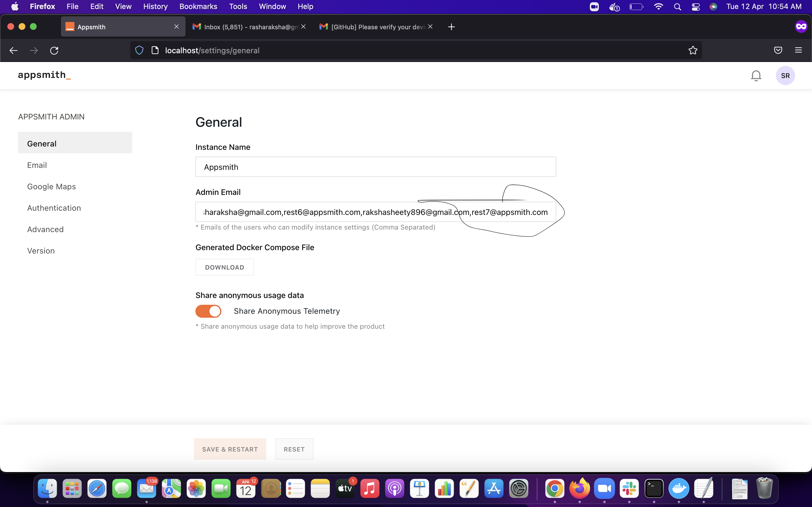Open the Tools menu

[x=238, y=6]
